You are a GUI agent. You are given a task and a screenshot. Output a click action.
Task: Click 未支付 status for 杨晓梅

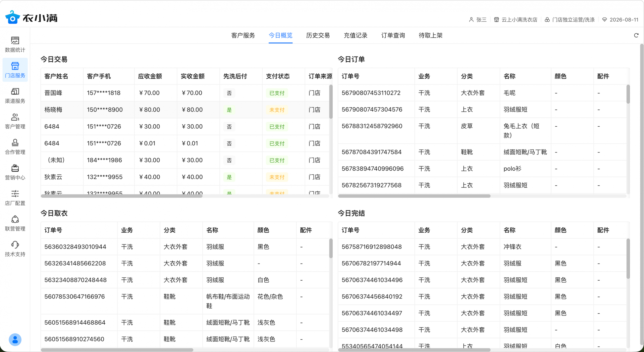click(277, 110)
